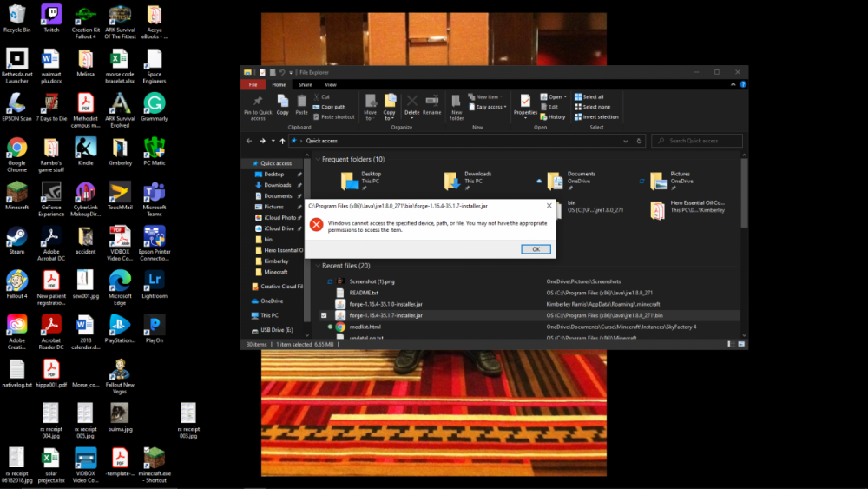Switch to the View ribbon tab

coord(331,85)
